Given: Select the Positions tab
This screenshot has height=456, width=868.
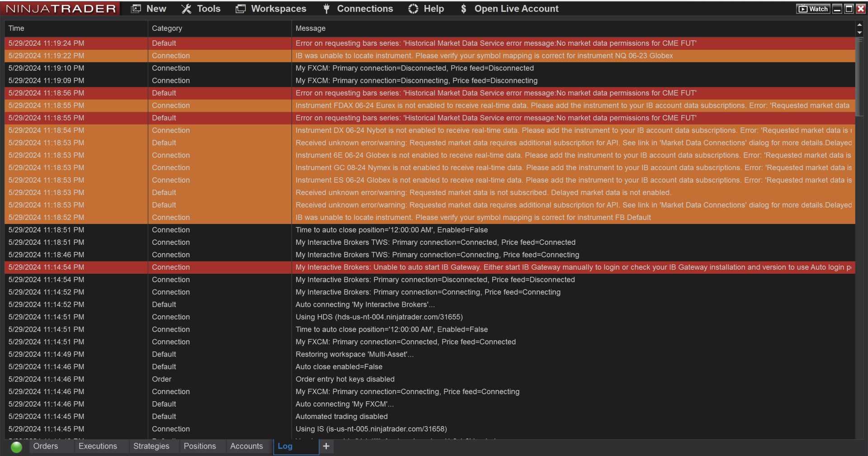Looking at the screenshot, I should (200, 446).
